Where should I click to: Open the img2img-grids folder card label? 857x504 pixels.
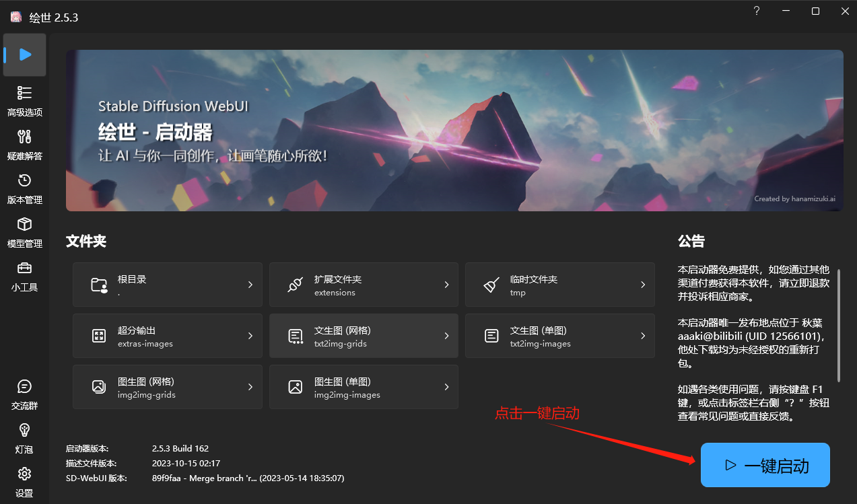(x=147, y=395)
